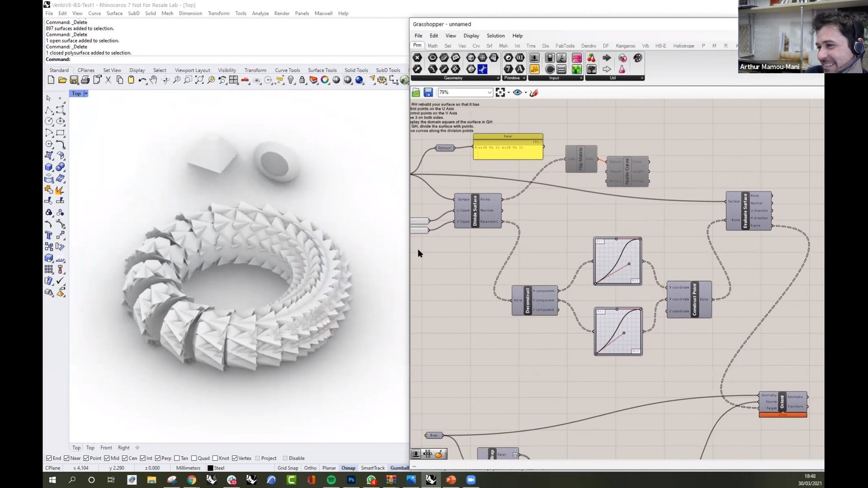Save the Grasshopper definition with floppy disk icon
Viewport: 868px width, 488px height.
click(428, 92)
